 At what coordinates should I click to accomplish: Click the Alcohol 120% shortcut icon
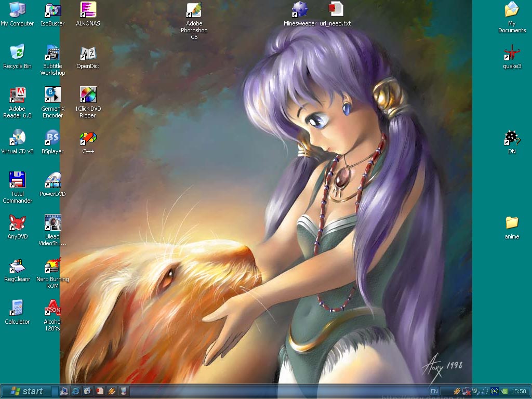tap(52, 308)
